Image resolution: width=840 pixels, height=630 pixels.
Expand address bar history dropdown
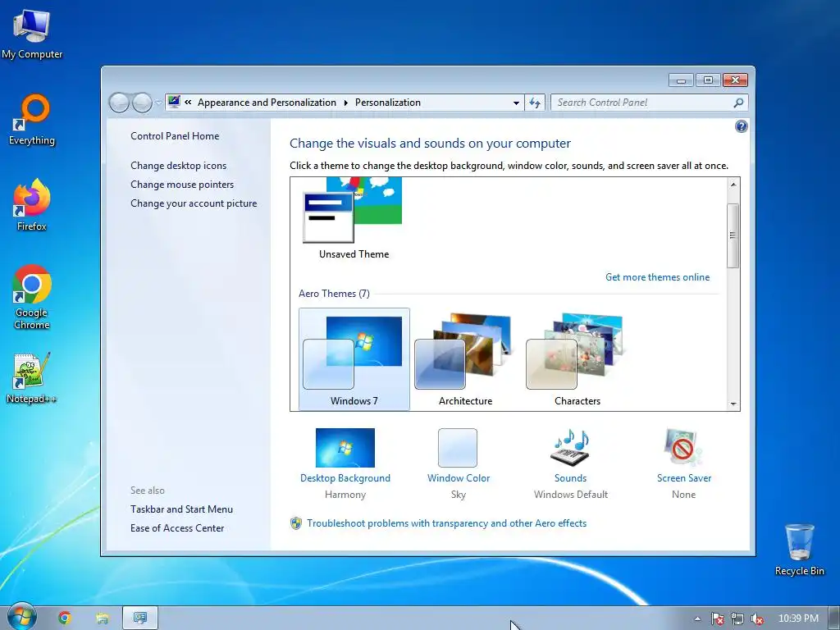(x=516, y=103)
